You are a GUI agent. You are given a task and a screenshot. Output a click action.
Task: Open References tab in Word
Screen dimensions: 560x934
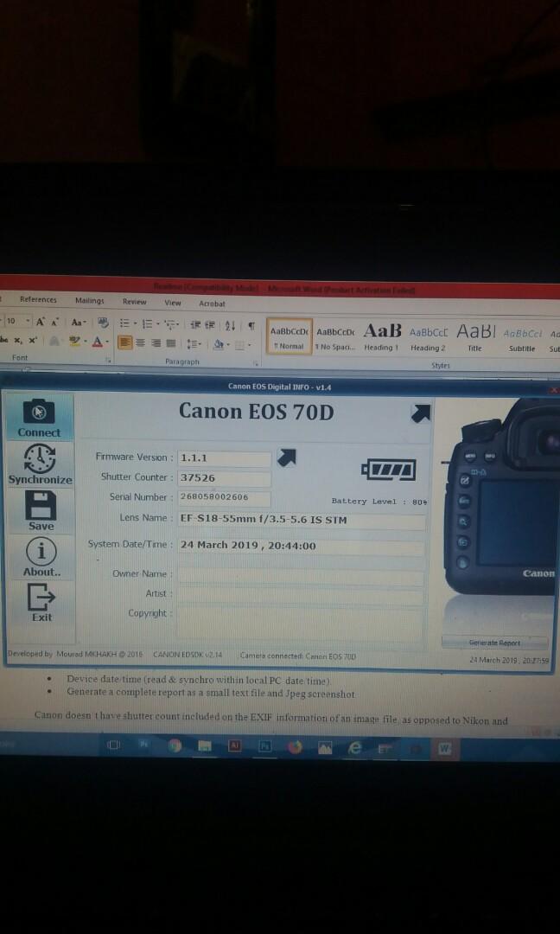(x=38, y=299)
